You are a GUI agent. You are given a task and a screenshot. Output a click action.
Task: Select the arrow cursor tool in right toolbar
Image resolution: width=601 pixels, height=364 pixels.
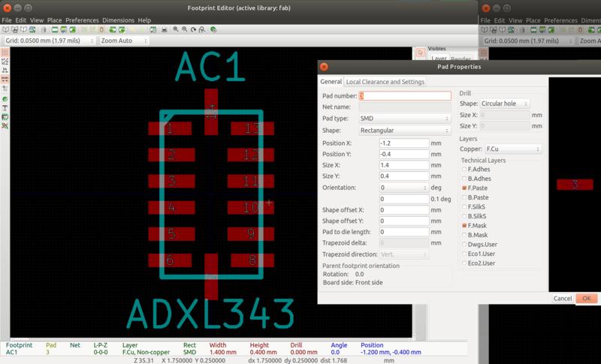[x=420, y=53]
